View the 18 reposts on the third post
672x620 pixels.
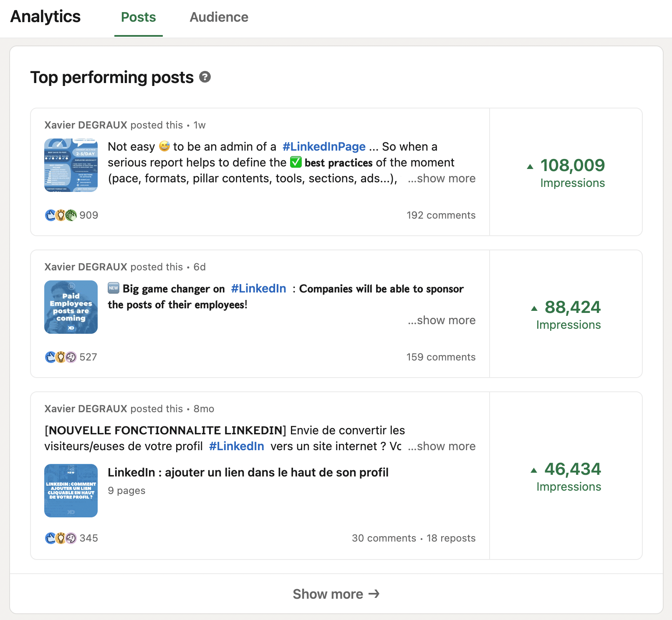451,538
